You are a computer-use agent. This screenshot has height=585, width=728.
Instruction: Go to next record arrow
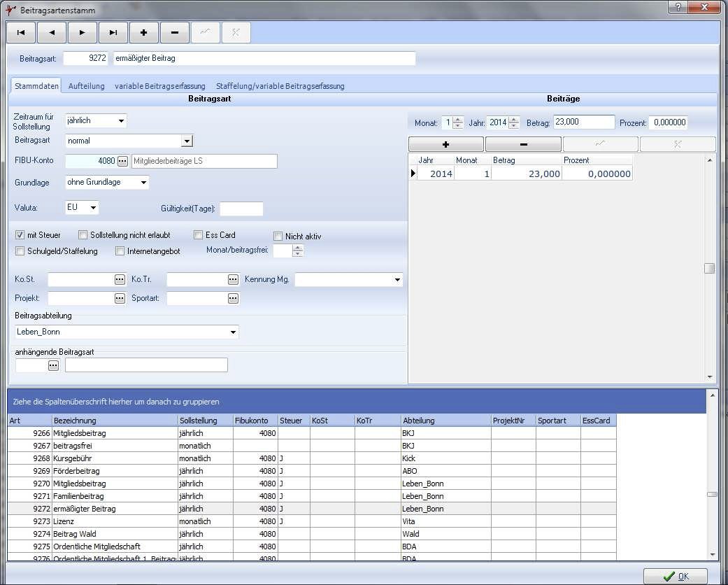(83, 32)
